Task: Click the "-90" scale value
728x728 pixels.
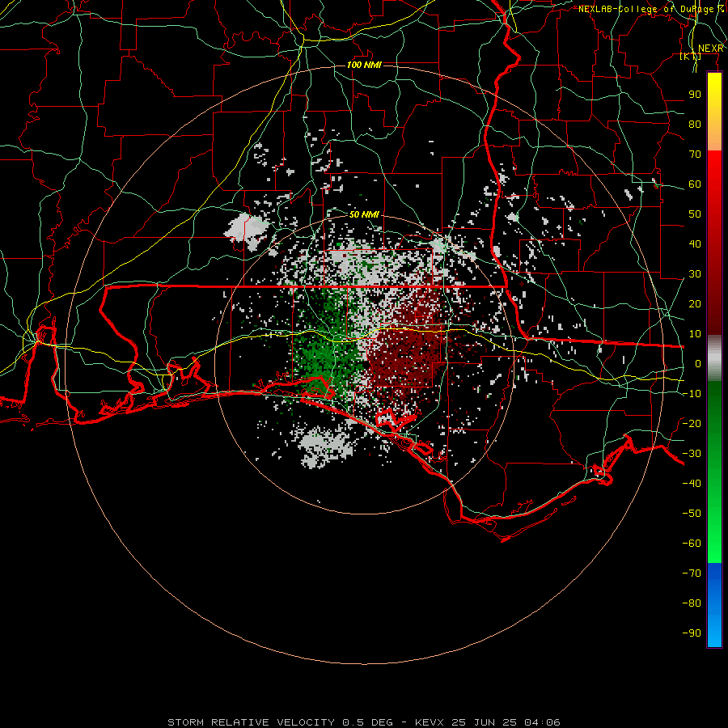Action: pyautogui.click(x=692, y=633)
